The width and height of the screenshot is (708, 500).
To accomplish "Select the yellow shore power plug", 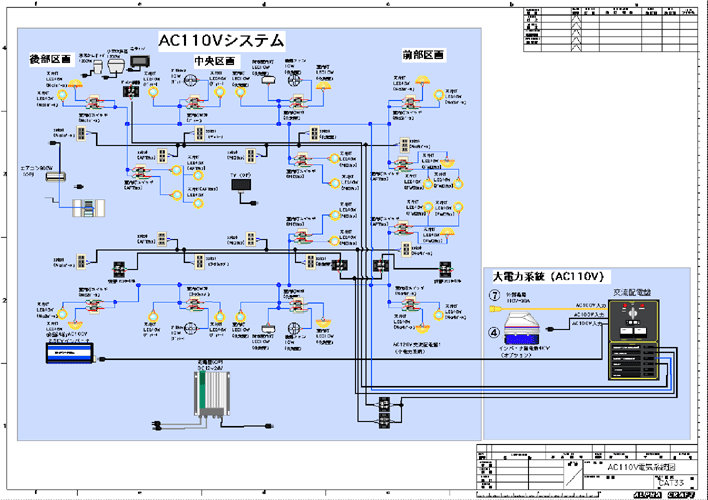I will (497, 309).
